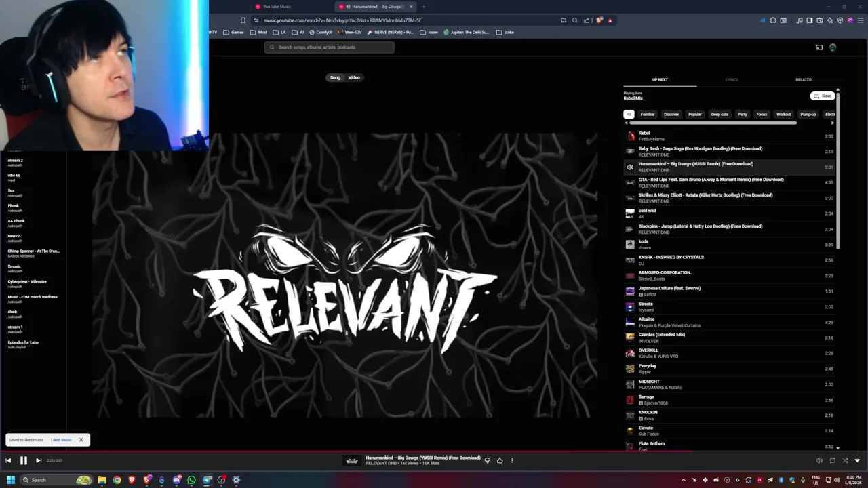868x488 pixels.
Task: Open WhatsApp from the taskbar
Action: (x=191, y=480)
